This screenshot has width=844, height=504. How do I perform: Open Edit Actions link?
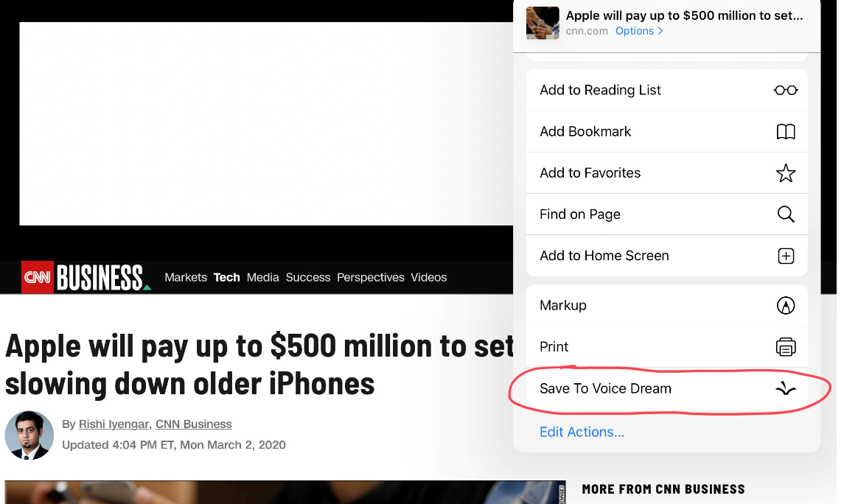pos(582,432)
